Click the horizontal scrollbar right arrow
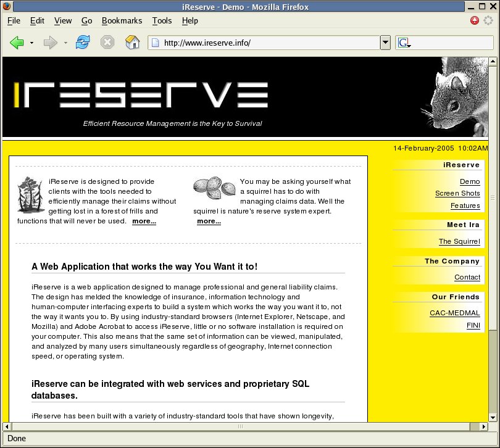Screen dimensions: 500x448 tap(484, 426)
